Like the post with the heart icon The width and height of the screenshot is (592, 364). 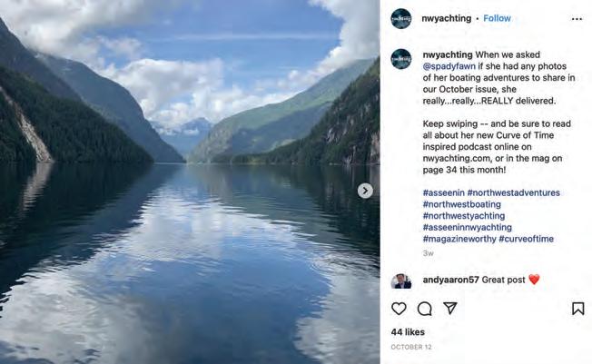(399, 309)
